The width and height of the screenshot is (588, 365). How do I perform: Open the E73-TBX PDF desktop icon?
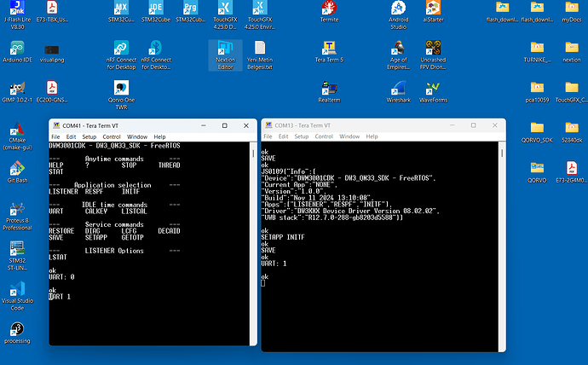tap(52, 12)
